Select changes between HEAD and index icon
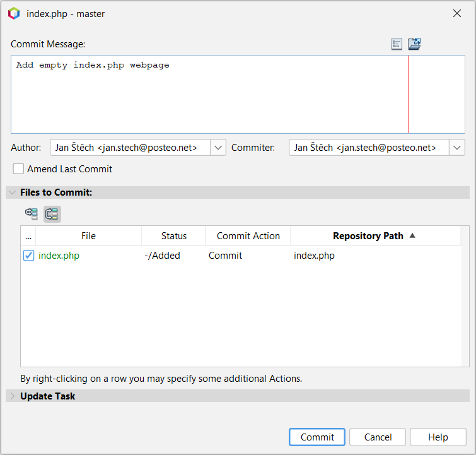Screen dimensions: 476x455 (32, 214)
